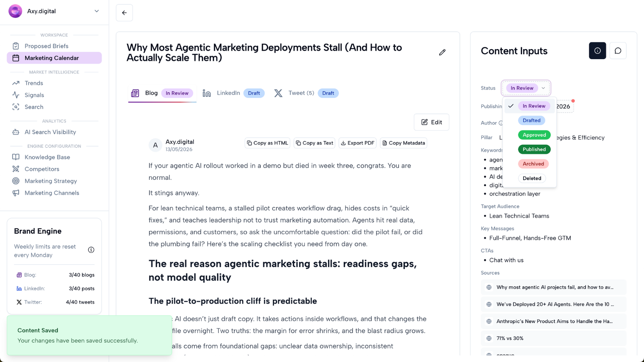Click the '4/40 tweets' usage value
The width and height of the screenshot is (644, 362).
pyautogui.click(x=80, y=302)
